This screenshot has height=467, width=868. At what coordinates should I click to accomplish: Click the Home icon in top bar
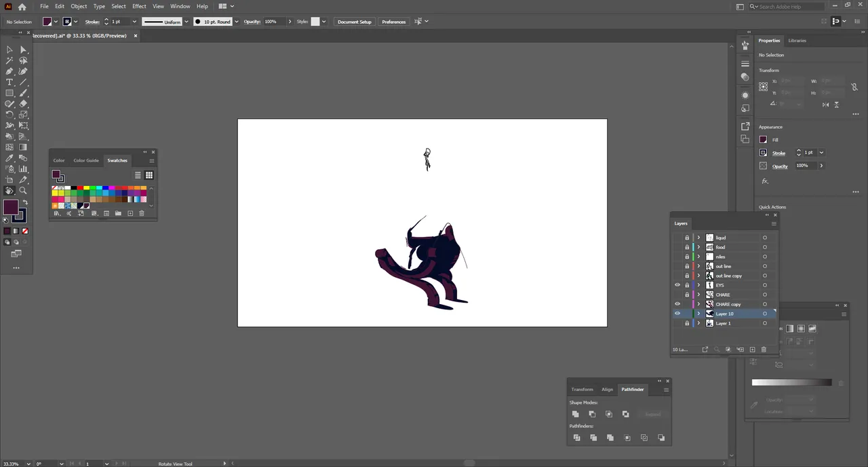pyautogui.click(x=22, y=6)
